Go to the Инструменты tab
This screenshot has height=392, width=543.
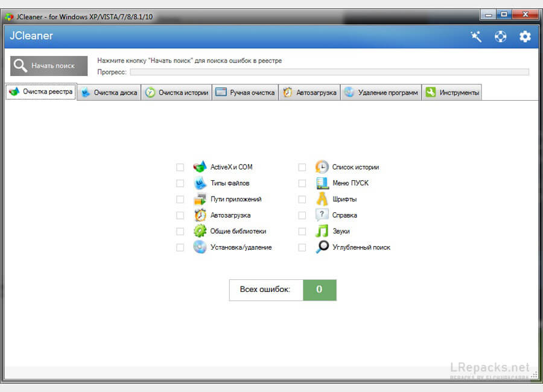[452, 93]
